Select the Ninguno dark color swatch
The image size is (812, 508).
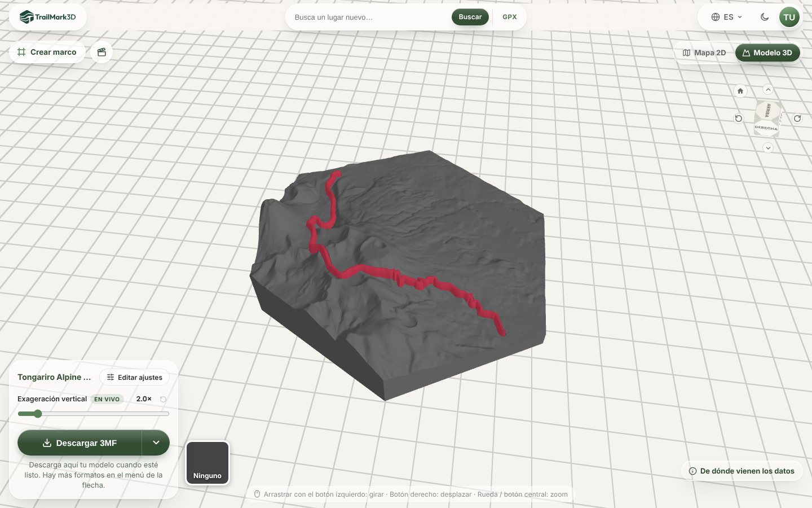point(208,463)
